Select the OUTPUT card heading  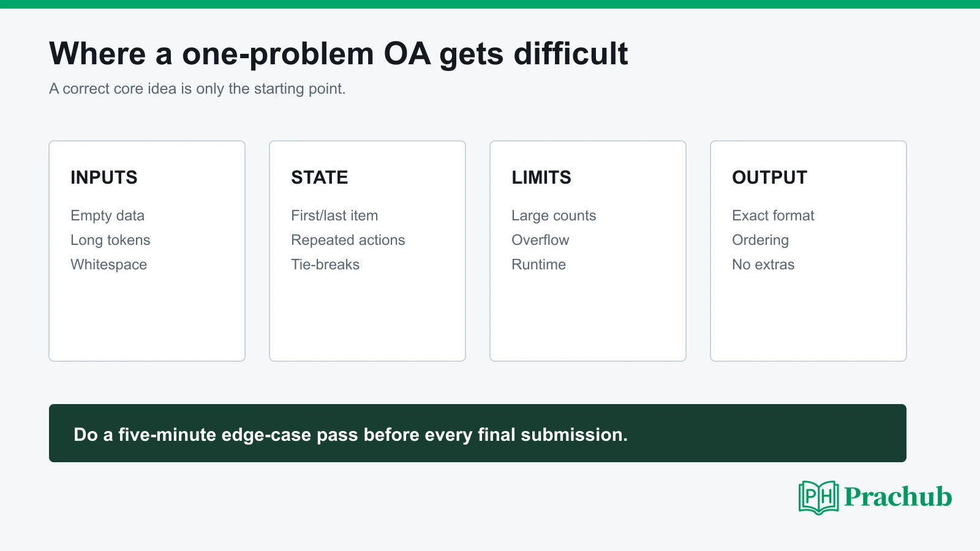(x=770, y=178)
